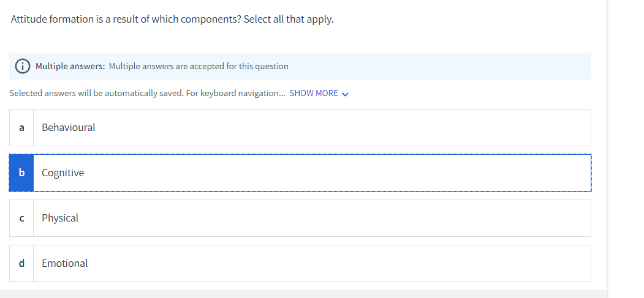644x298 pixels.
Task: Choose the Emotional answer option
Action: [64, 264]
